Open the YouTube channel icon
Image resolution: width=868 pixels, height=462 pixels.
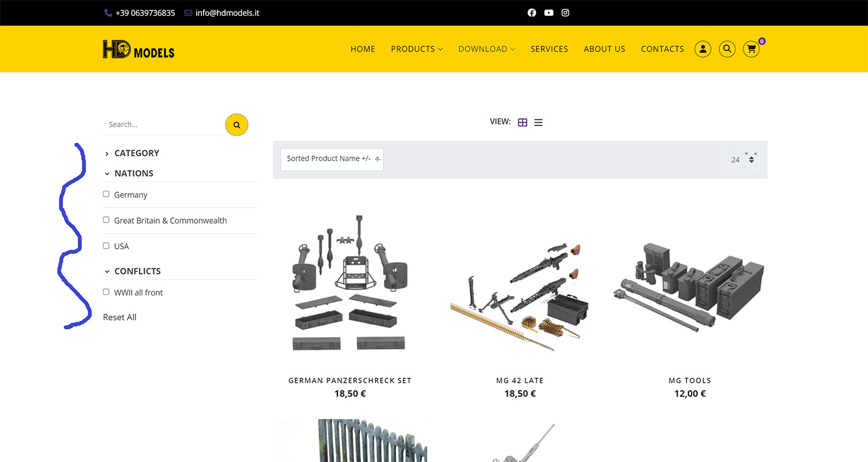[x=549, y=13]
